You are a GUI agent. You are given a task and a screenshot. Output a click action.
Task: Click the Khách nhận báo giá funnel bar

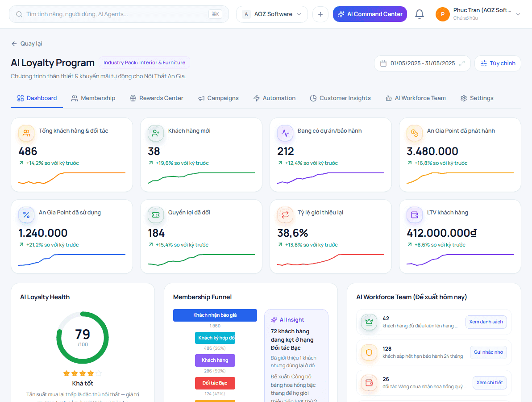(215, 315)
